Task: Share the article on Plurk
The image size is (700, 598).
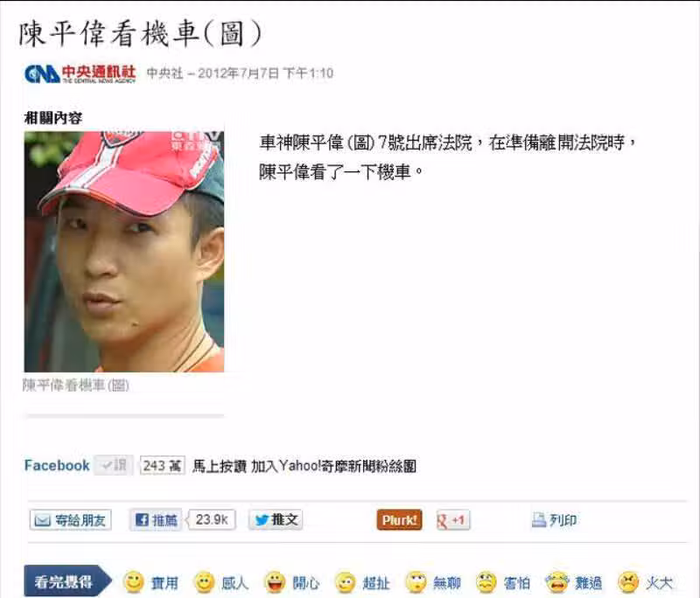Action: (x=399, y=520)
